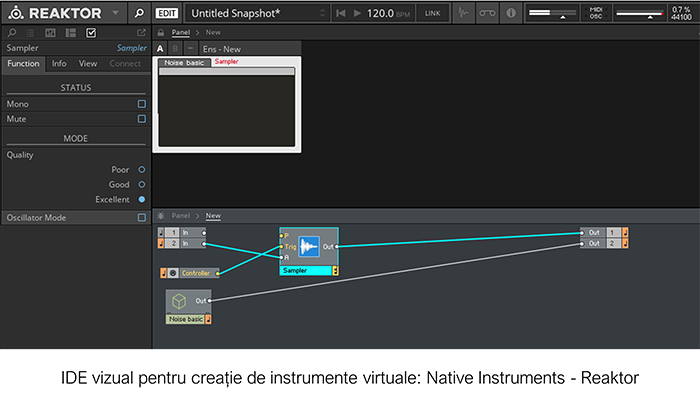Click the tape recorder icon in toolbar

[x=487, y=13]
